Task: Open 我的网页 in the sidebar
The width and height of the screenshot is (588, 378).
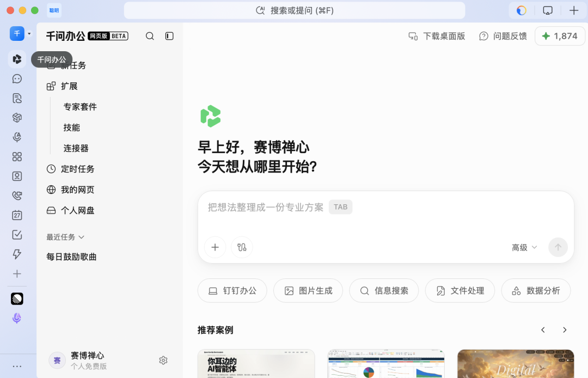Action: pos(70,190)
